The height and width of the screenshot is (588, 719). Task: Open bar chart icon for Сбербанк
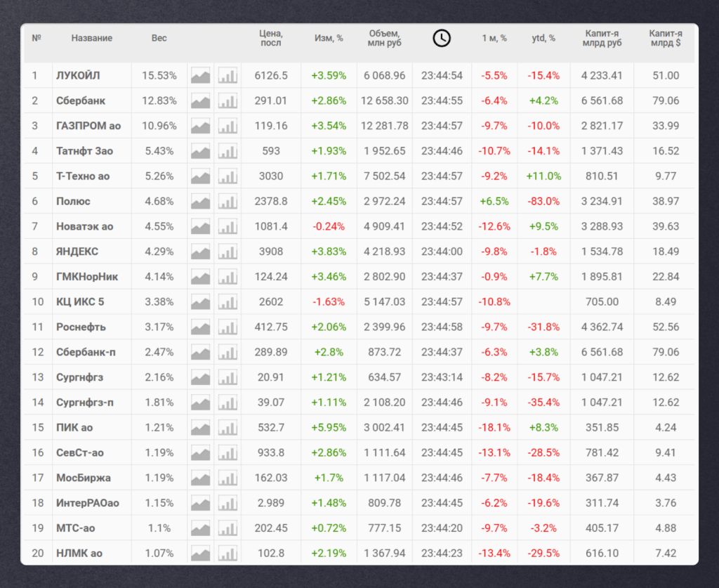coord(227,101)
